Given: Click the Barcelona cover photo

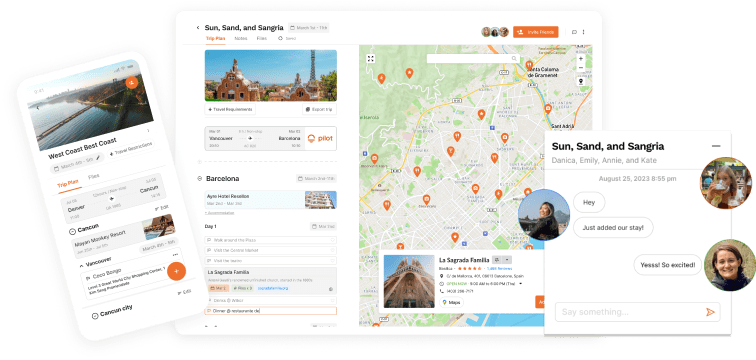Looking at the screenshot, I should point(271,75).
